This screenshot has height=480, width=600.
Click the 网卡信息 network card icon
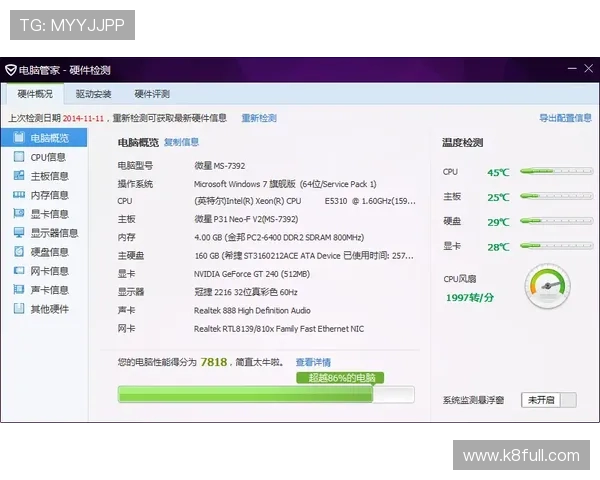[19, 270]
